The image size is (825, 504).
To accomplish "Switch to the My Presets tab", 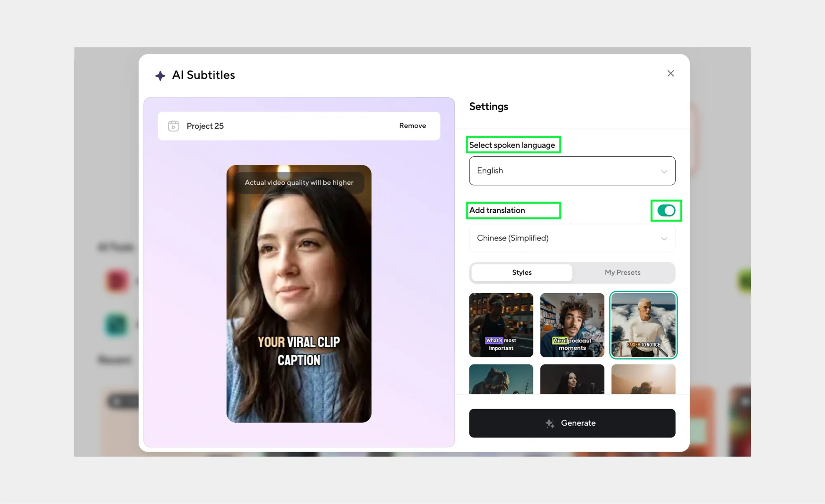I will [622, 273].
